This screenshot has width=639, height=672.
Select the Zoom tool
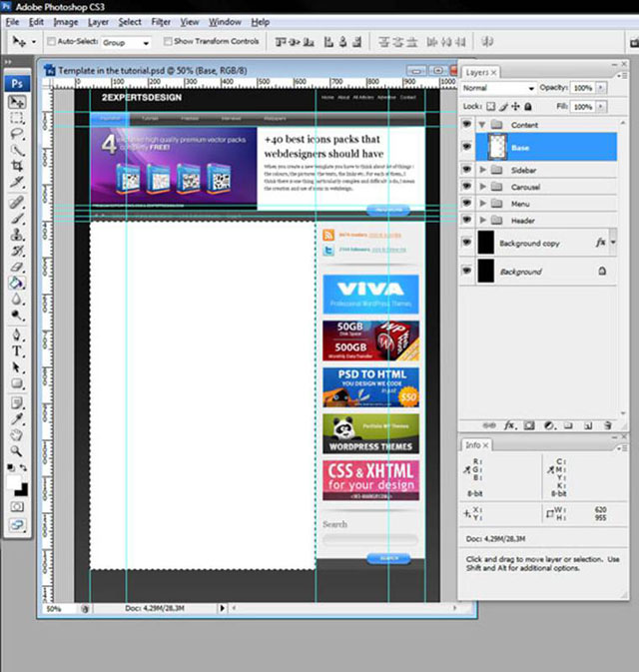17,451
